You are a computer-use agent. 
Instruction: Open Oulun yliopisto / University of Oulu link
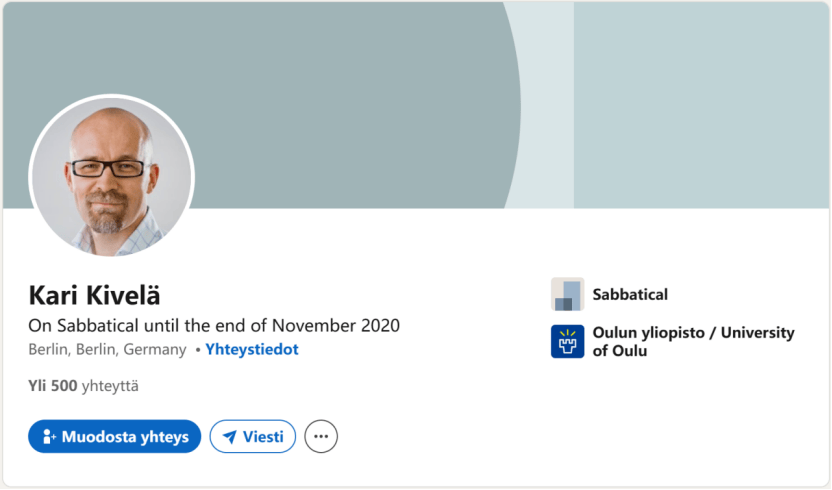coord(692,341)
